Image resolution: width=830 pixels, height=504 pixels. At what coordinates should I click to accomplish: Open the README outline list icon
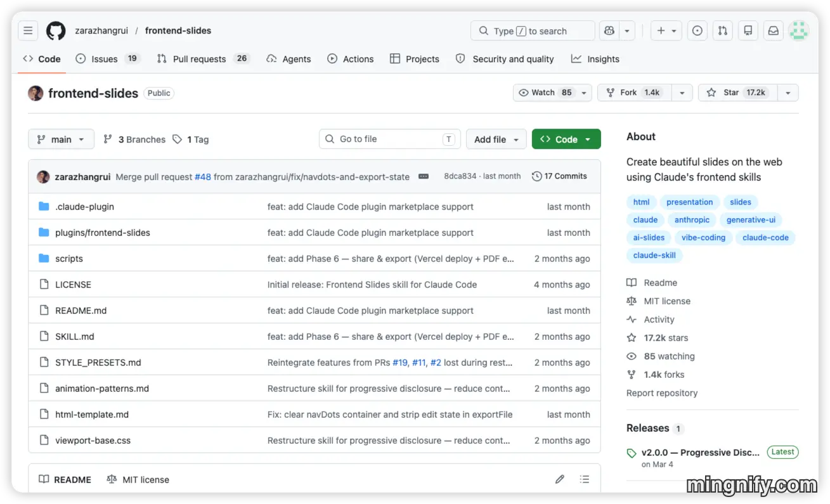585,479
